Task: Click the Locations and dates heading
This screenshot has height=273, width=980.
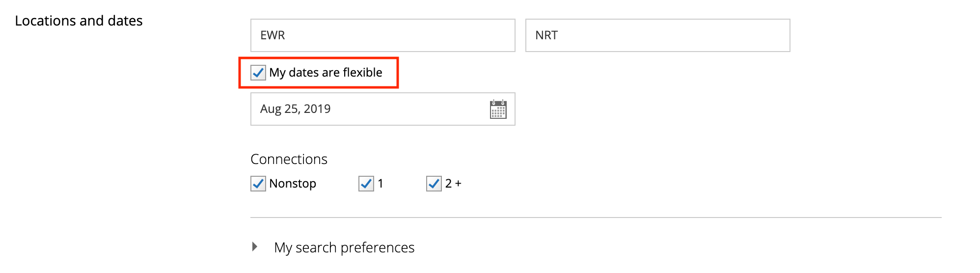Action: (79, 21)
